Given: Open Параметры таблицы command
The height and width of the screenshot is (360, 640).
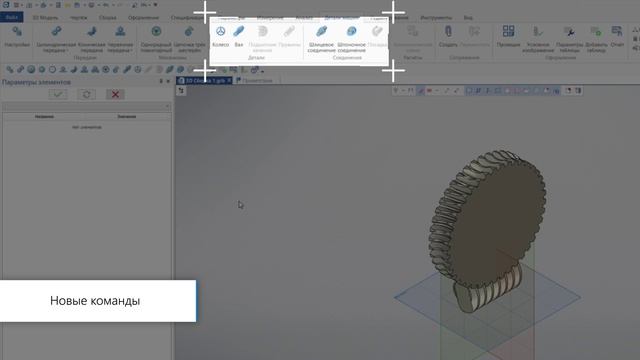Looking at the screenshot, I should click(x=569, y=39).
